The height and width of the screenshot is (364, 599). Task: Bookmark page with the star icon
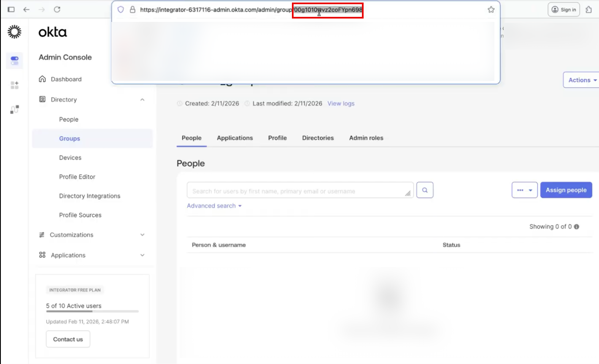491,9
